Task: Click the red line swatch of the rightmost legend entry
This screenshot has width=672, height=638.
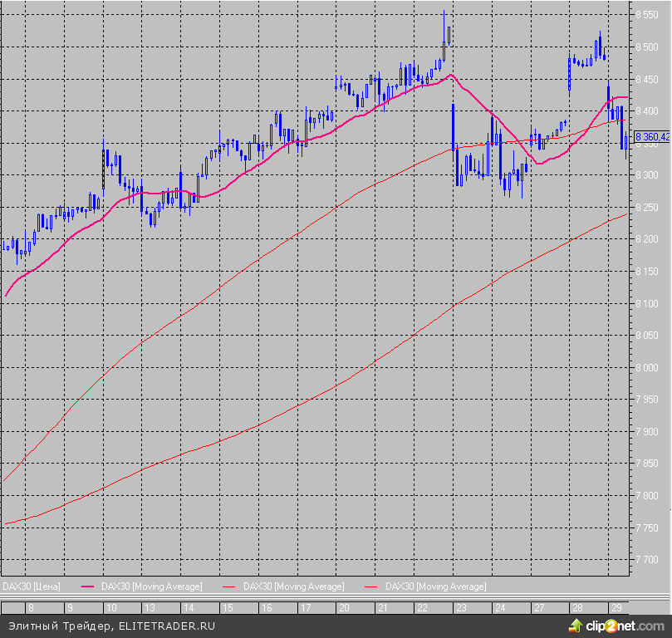Action: click(372, 586)
